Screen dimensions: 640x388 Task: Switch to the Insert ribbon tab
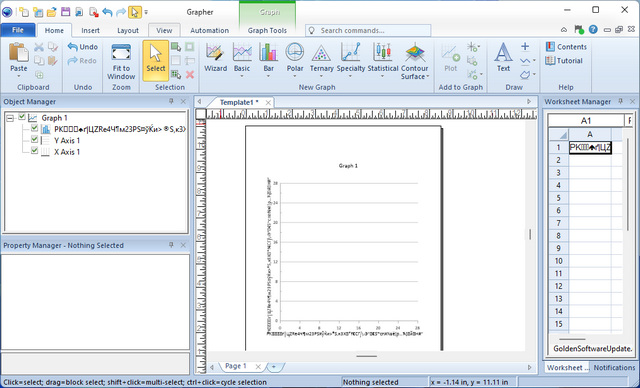coord(90,31)
